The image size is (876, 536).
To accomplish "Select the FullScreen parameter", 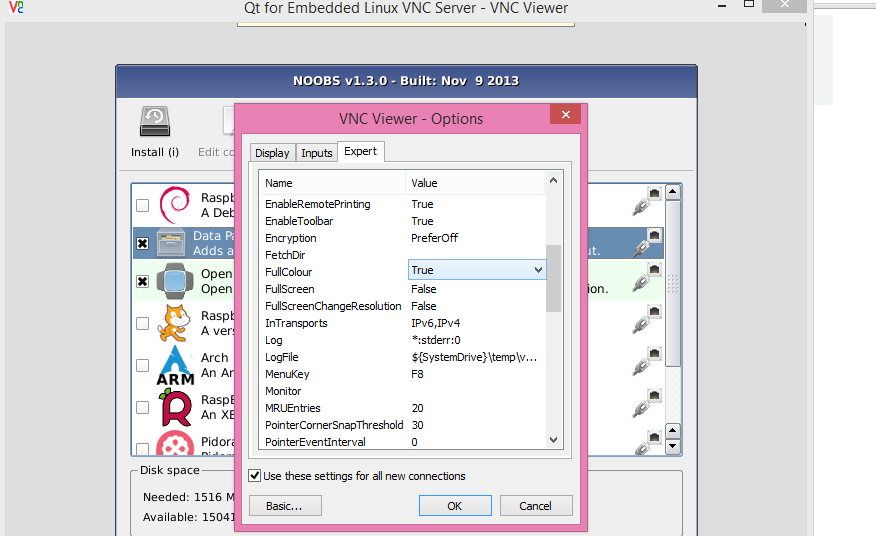I will point(289,289).
